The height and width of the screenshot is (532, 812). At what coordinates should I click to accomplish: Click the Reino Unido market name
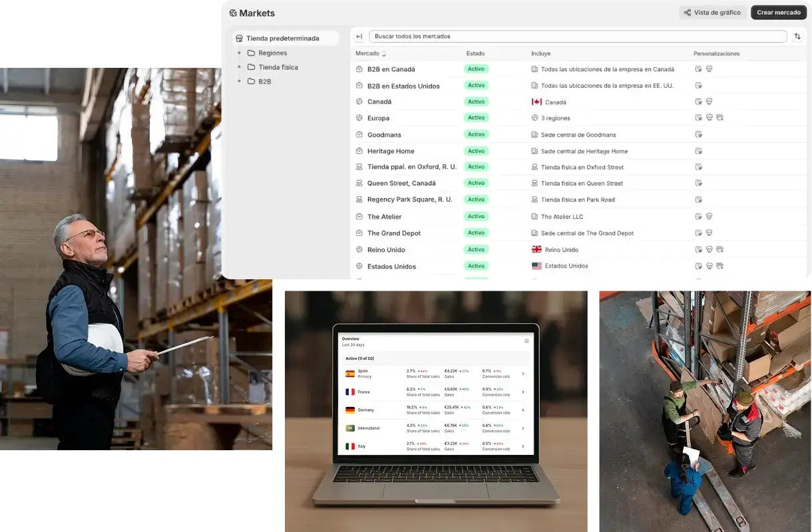pos(386,250)
